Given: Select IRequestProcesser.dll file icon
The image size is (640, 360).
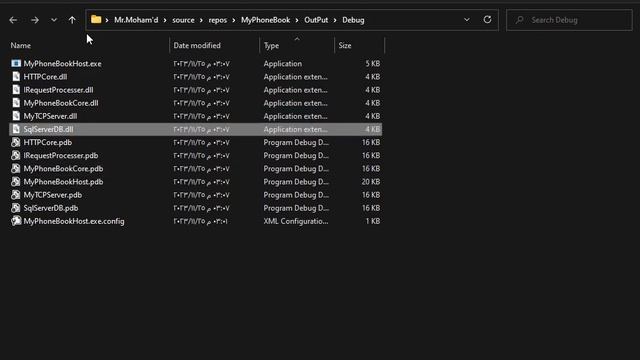Looking at the screenshot, I should point(16,89).
